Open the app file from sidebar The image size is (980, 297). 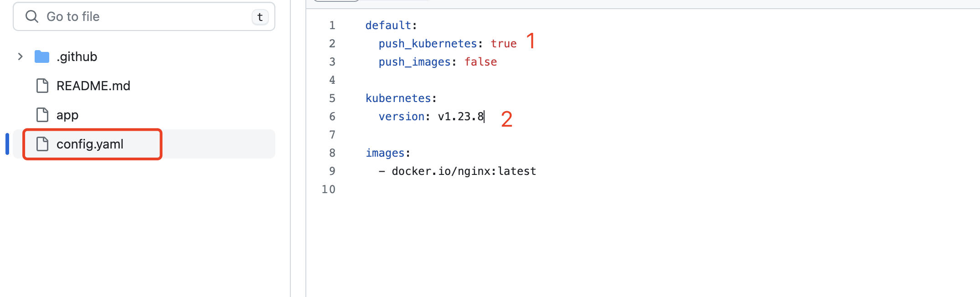tap(67, 115)
